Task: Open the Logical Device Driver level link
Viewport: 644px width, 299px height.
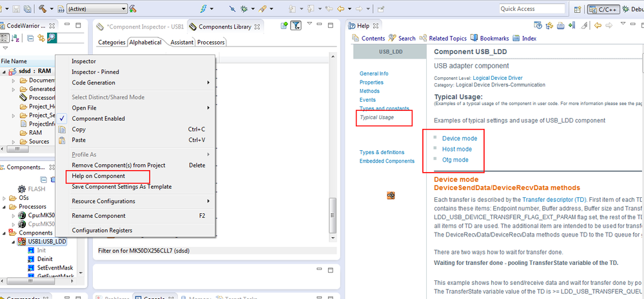Action: tap(498, 77)
